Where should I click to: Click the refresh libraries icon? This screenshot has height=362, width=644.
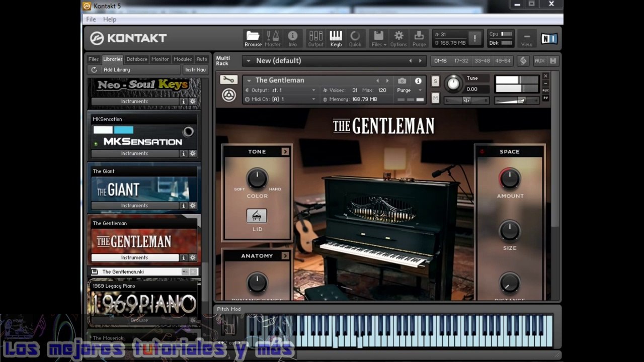pos(94,70)
